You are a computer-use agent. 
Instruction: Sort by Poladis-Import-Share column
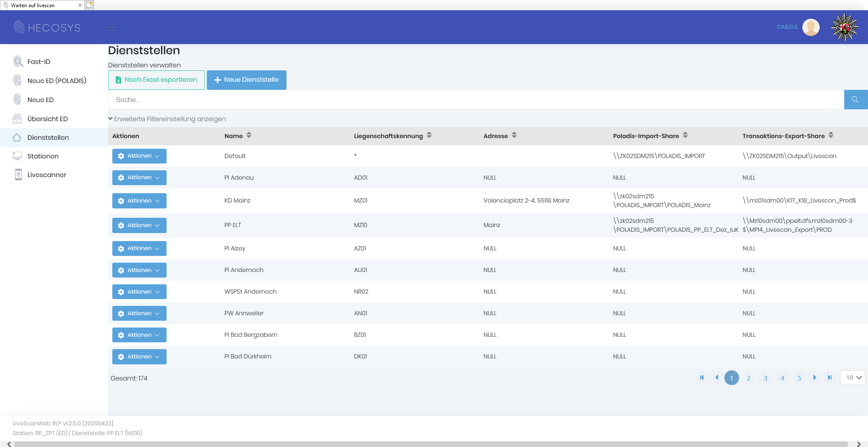[685, 136]
